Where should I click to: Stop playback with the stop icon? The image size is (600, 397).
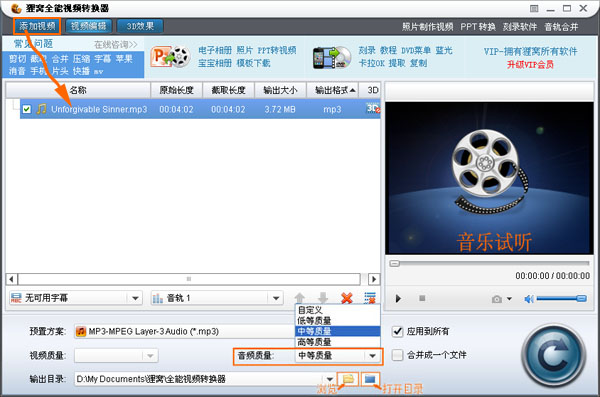(422, 298)
